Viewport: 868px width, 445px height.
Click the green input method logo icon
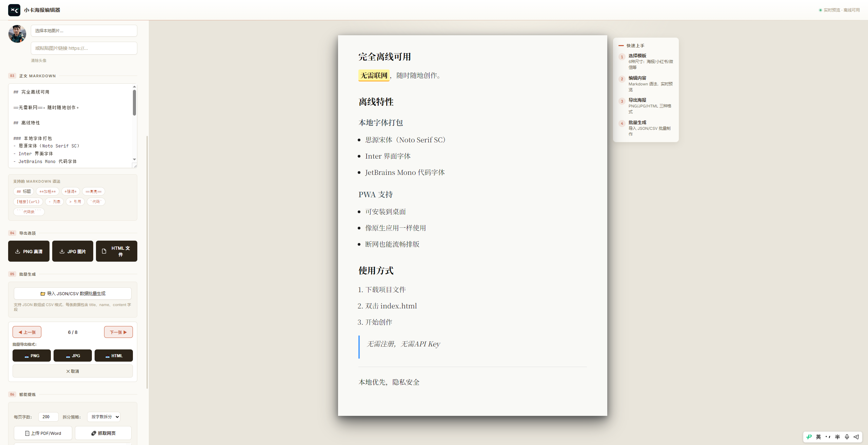809,437
